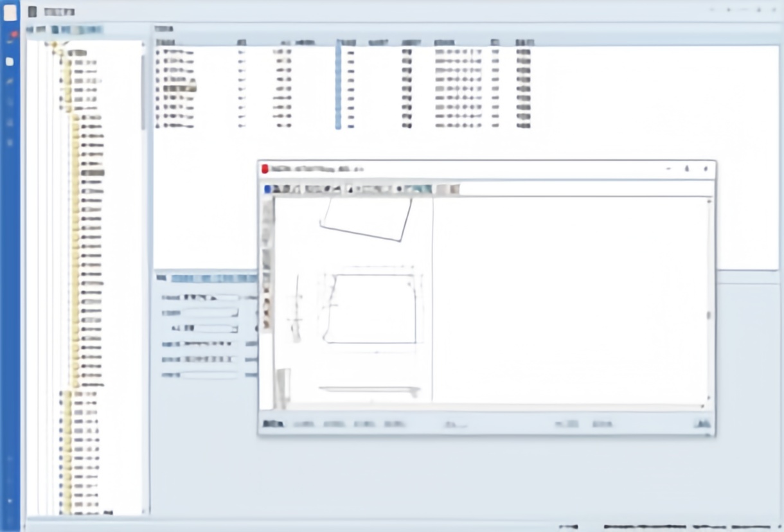
Task: Open the dropdown beside the third form field
Action: pos(235,329)
